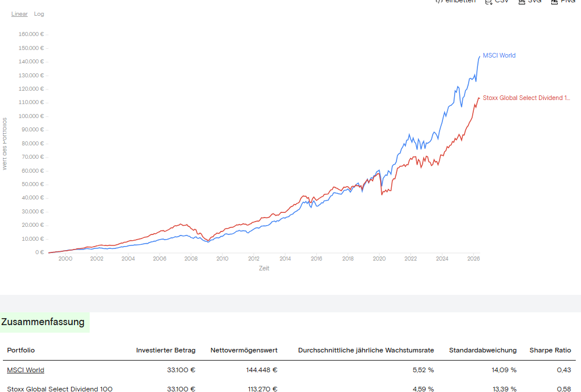
Task: Click the Sharpe Ratio column header
Action: [x=550, y=350]
